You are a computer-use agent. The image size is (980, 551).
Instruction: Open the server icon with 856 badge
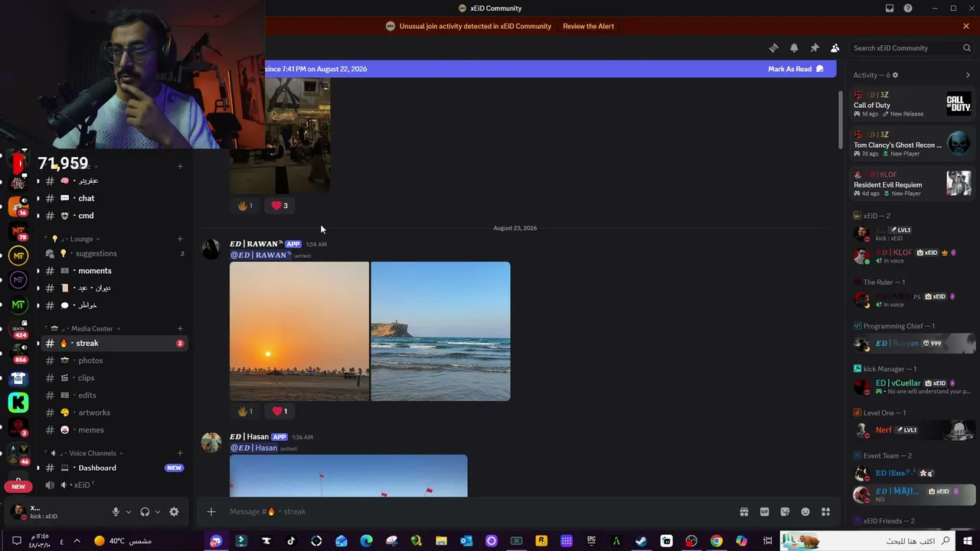(18, 353)
